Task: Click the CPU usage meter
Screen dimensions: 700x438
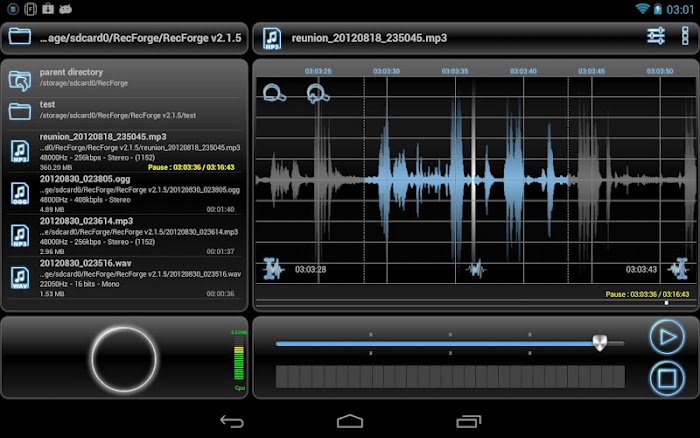Action: [x=239, y=360]
